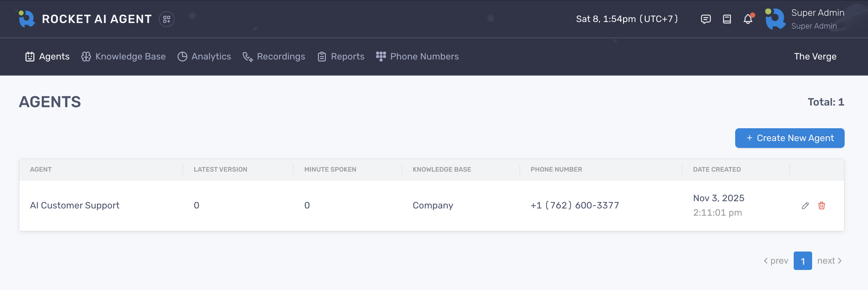This screenshot has height=290, width=868.
Task: Open the chat messages icon
Action: pos(705,19)
